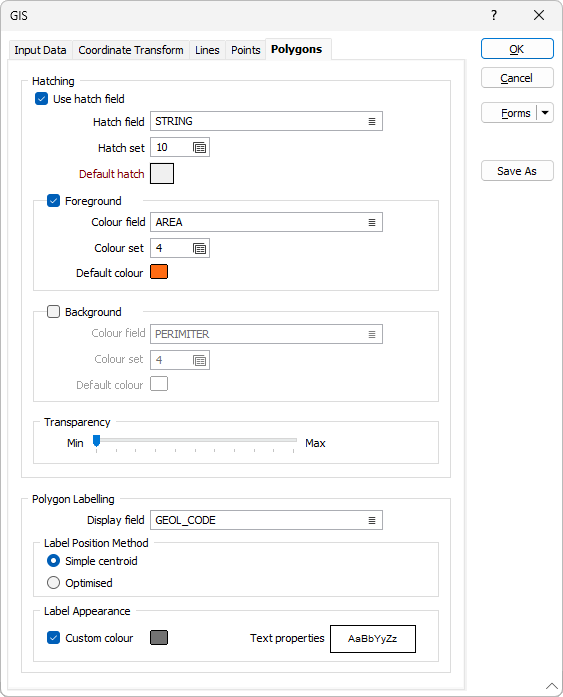Click the collapse arrow at bottom right

point(551,685)
